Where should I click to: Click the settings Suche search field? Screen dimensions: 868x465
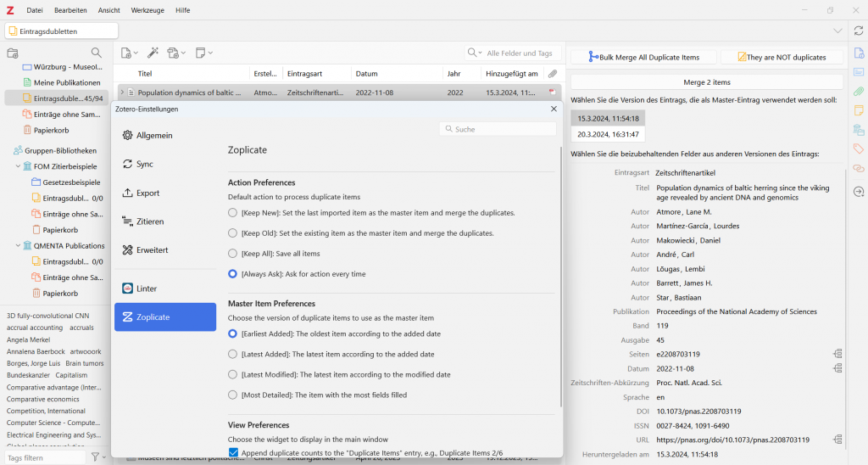click(x=498, y=129)
